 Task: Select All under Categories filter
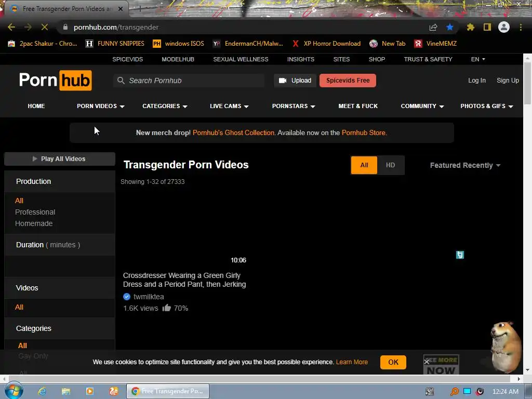(x=22, y=345)
